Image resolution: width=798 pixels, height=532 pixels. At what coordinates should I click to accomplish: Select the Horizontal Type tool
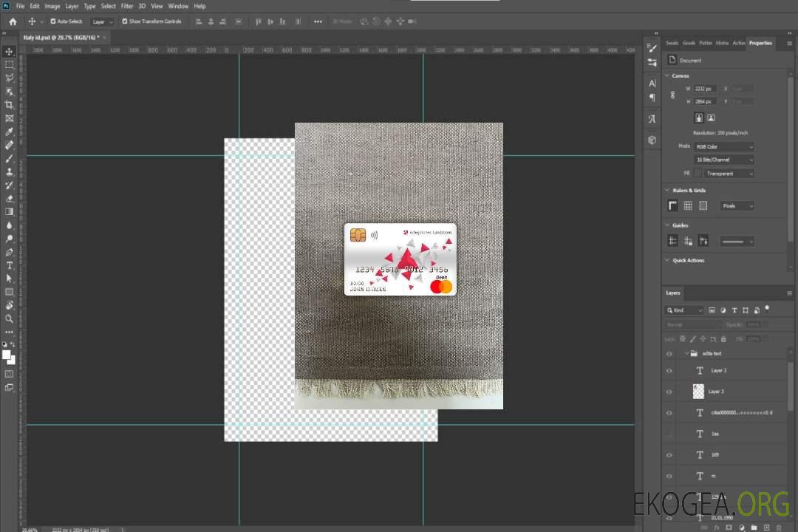click(x=10, y=265)
